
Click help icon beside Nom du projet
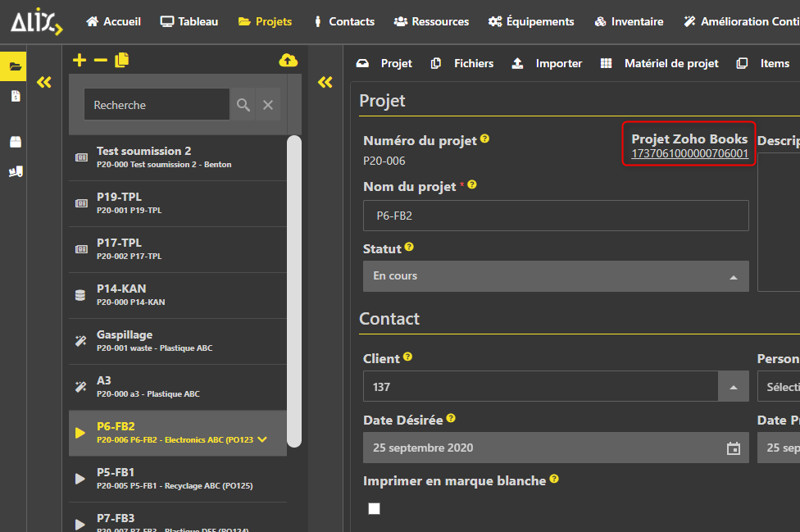[x=472, y=184]
